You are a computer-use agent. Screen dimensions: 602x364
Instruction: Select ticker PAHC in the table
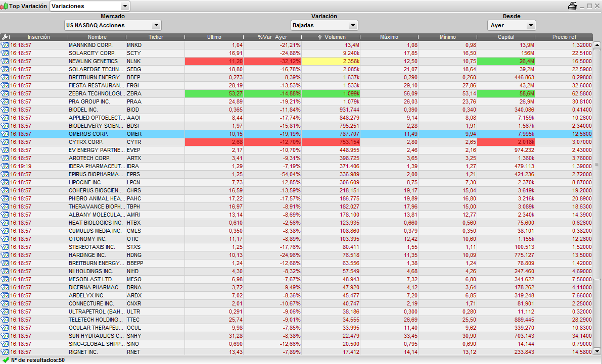point(156,198)
